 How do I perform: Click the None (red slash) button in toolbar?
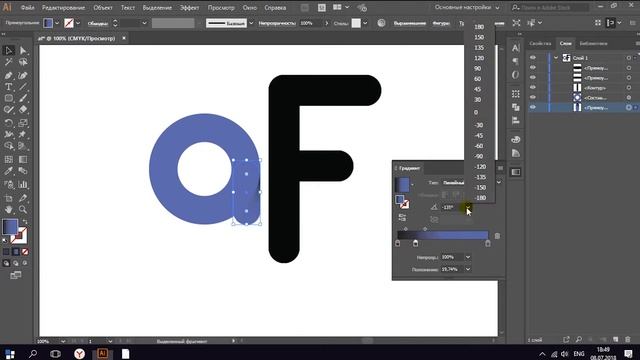coord(25,252)
